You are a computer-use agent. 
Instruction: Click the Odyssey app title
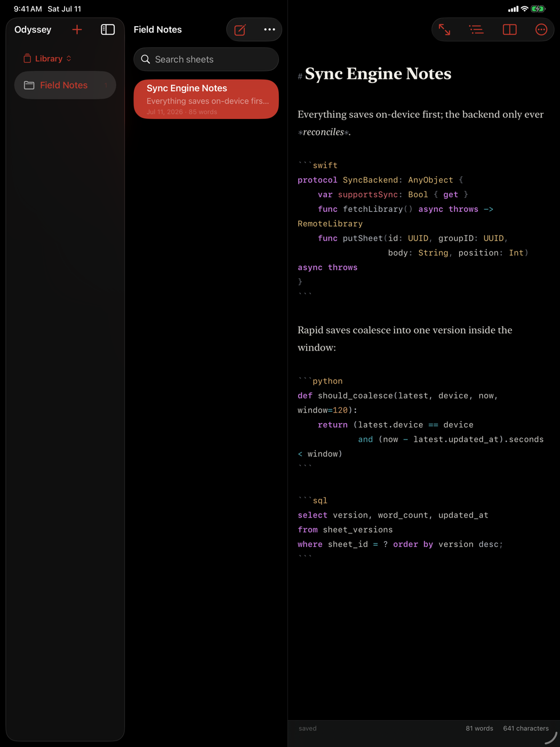pyautogui.click(x=33, y=30)
